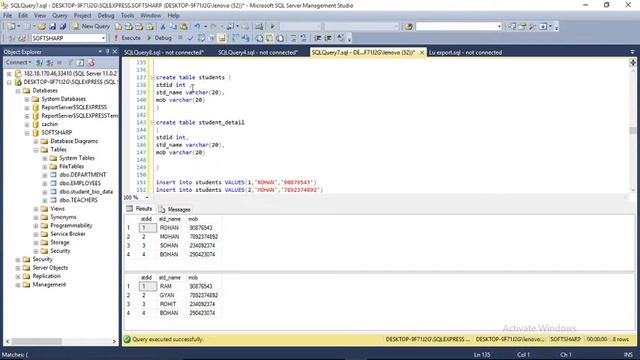
Task: Click the Paste icon in the toolbar
Action: 184,27
